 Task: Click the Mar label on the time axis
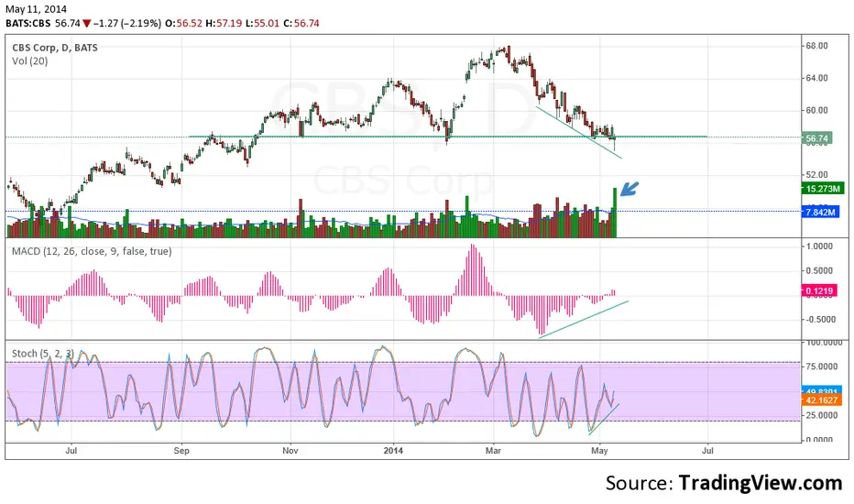point(494,451)
